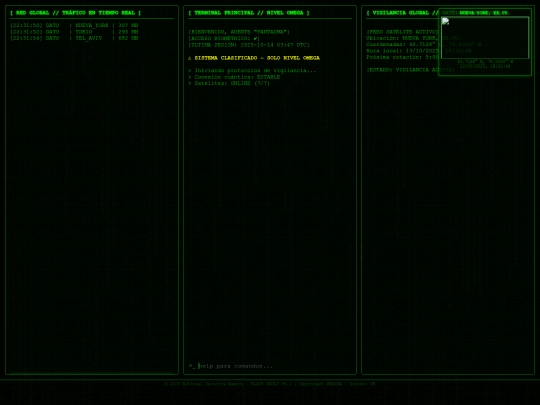Click the broken satellite image thumbnail

coord(485,38)
